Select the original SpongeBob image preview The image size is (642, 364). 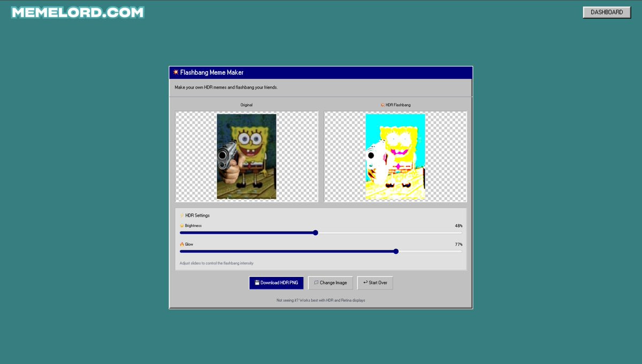point(247,157)
